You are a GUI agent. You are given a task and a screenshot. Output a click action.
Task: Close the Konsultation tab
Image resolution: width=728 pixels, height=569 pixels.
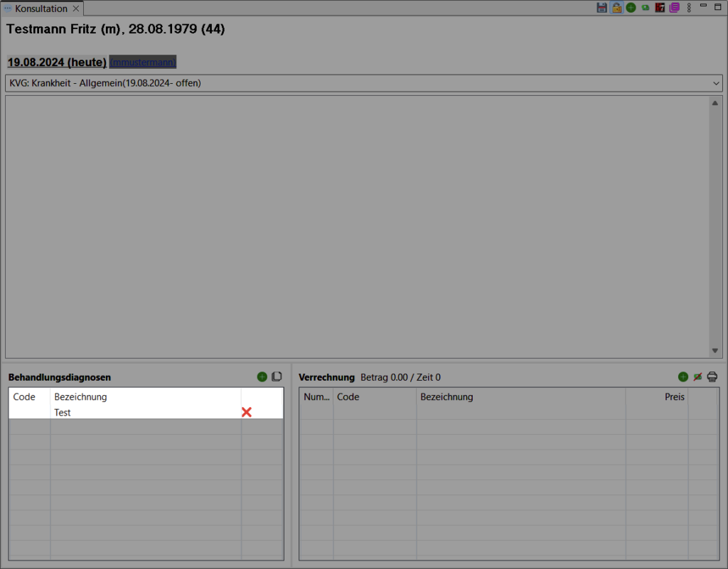click(76, 9)
